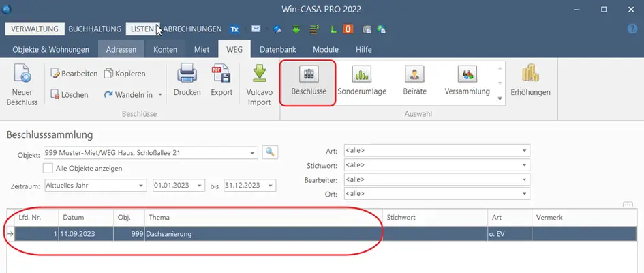
Task: Click the Win-CASA application logo icon
Action: point(6,9)
